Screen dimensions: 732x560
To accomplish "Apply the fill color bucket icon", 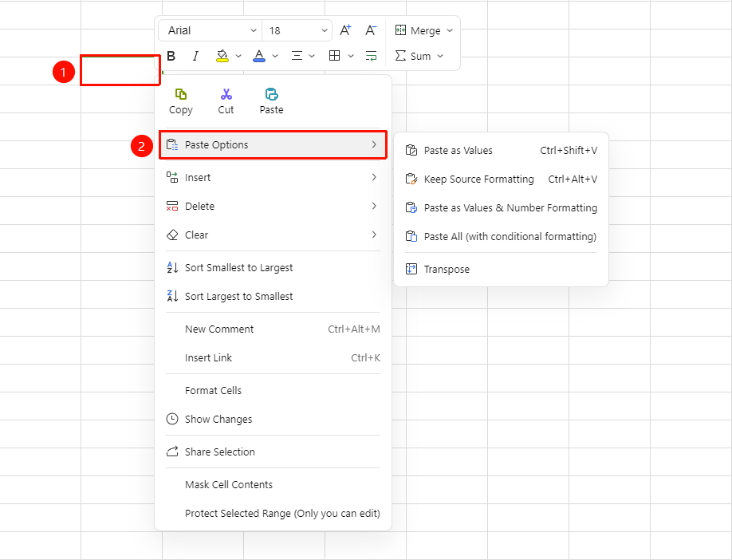I will [222, 56].
